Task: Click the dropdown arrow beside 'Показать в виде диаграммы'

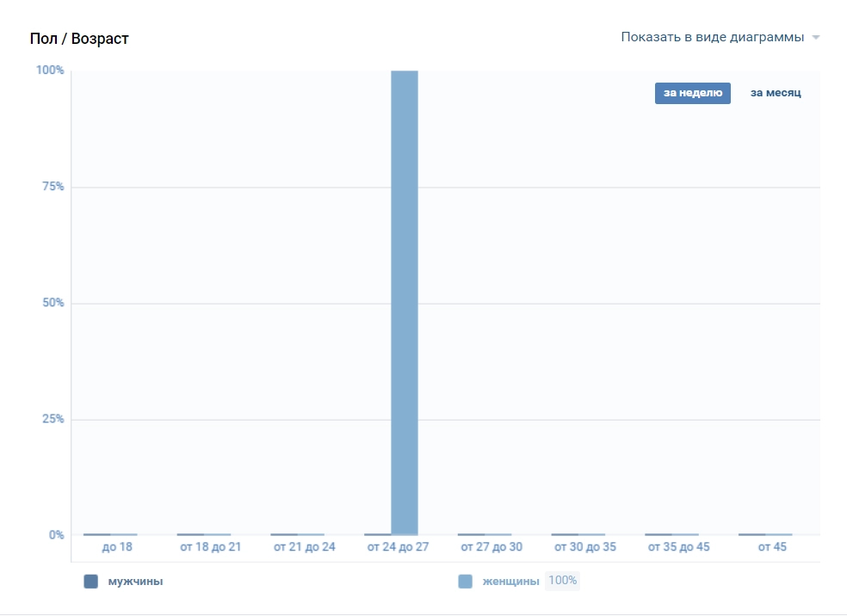Action: 815,38
